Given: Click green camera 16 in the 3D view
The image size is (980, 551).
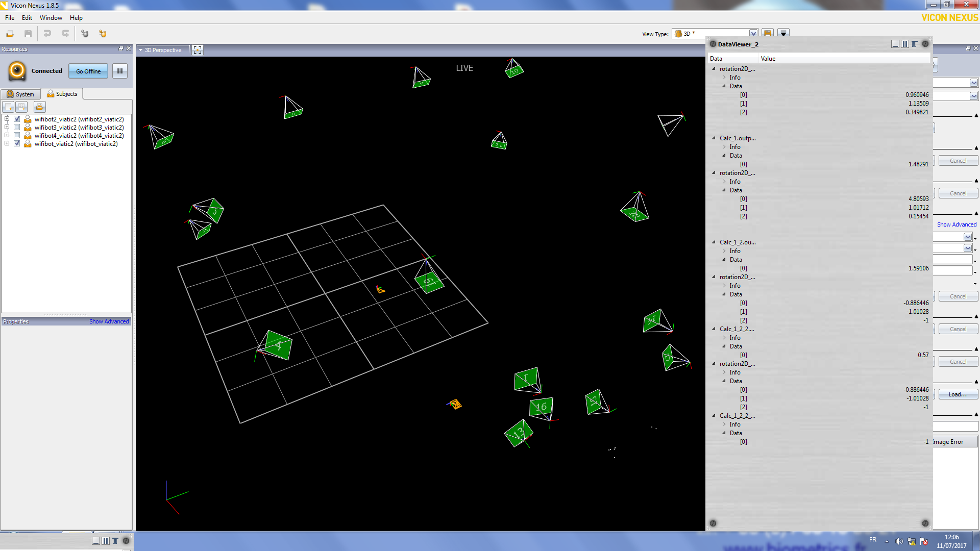Looking at the screenshot, I should tap(542, 408).
